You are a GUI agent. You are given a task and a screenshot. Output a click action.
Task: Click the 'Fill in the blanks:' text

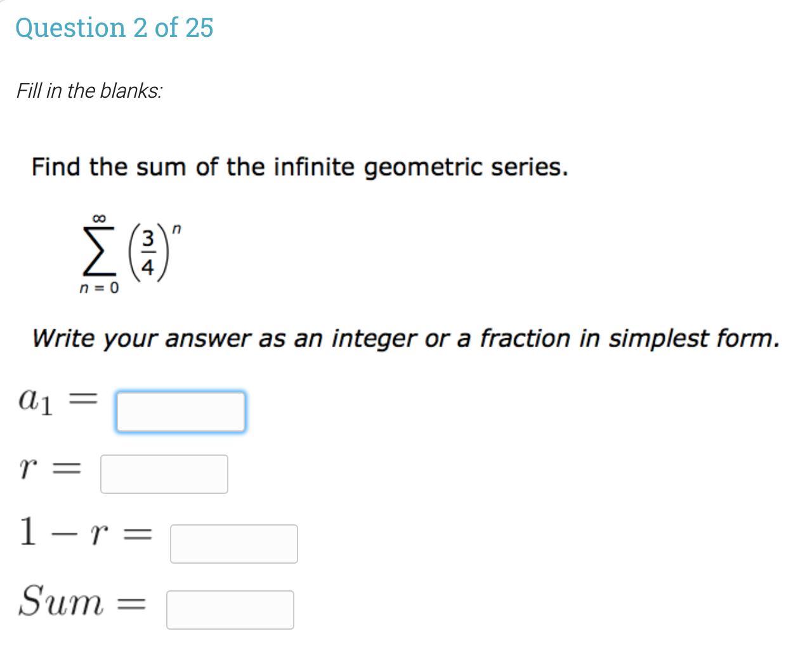89,91
